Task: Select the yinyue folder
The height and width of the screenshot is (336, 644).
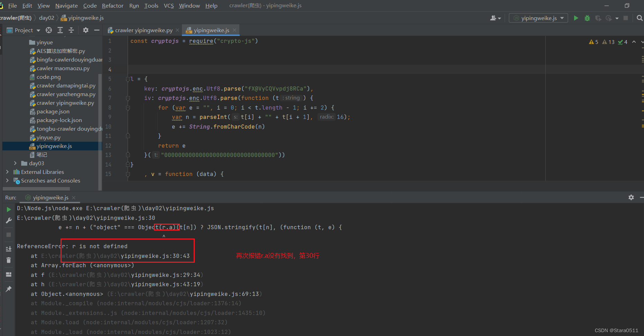Action: click(x=41, y=42)
